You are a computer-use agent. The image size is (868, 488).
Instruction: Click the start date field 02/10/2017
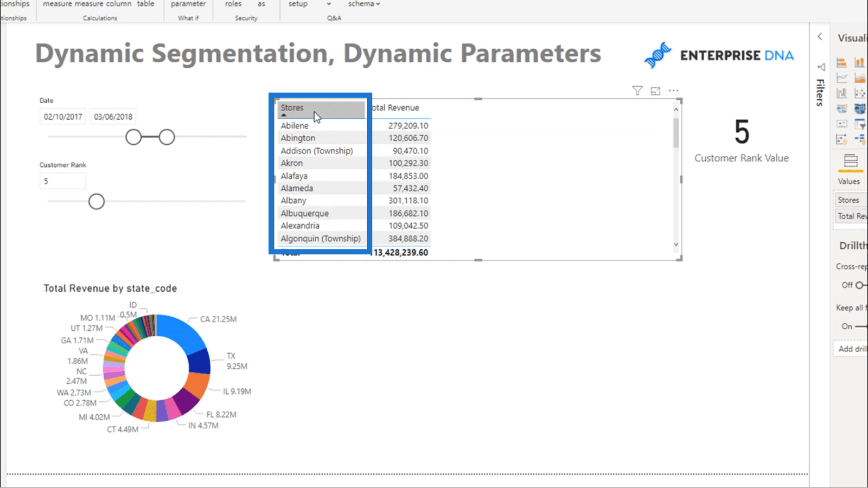point(63,117)
